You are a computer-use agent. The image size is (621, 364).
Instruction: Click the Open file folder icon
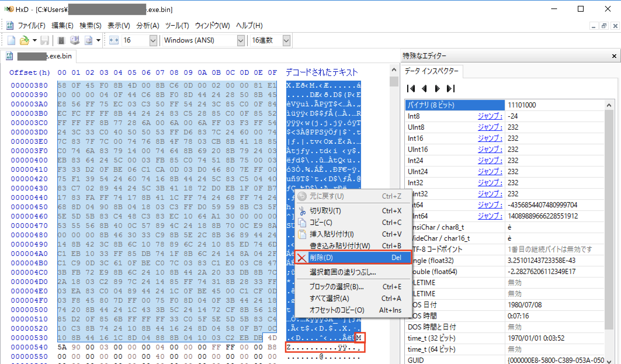click(25, 40)
